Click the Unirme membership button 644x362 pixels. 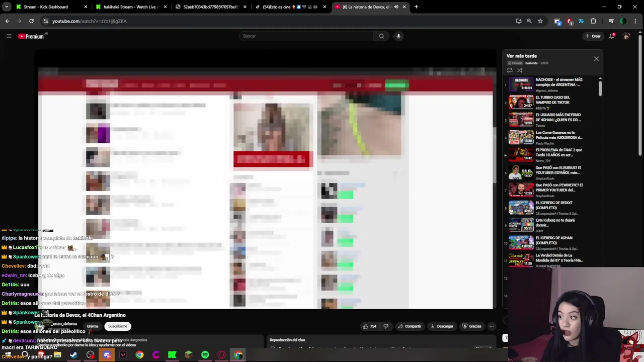point(93,326)
